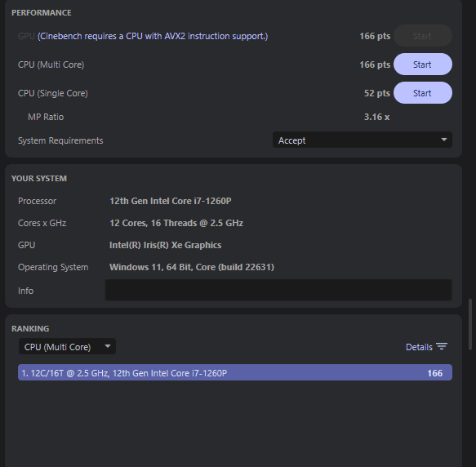476x467 pixels.
Task: Click the RANKING section heading
Action: tap(30, 328)
